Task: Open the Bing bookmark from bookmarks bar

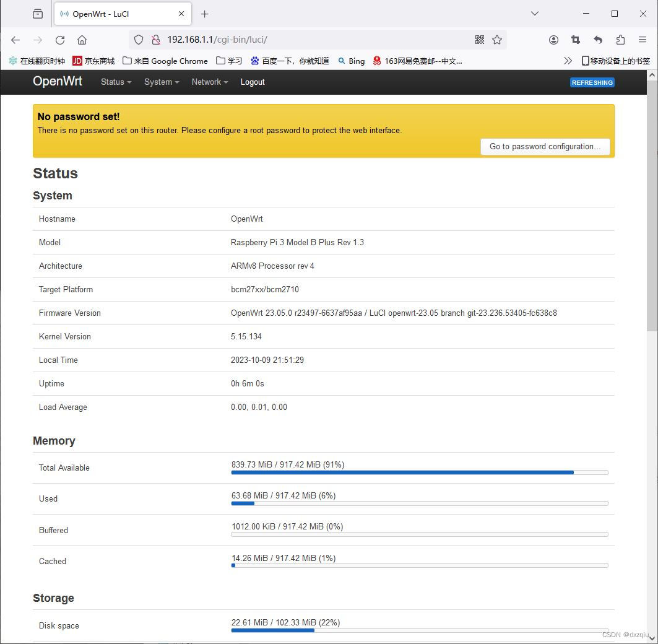Action: (351, 61)
